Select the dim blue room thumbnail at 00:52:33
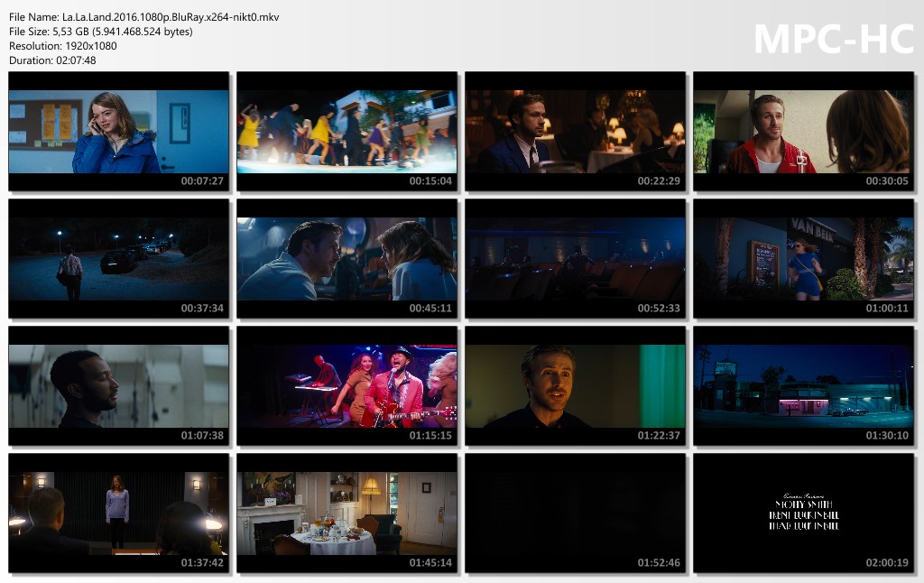 (576, 258)
